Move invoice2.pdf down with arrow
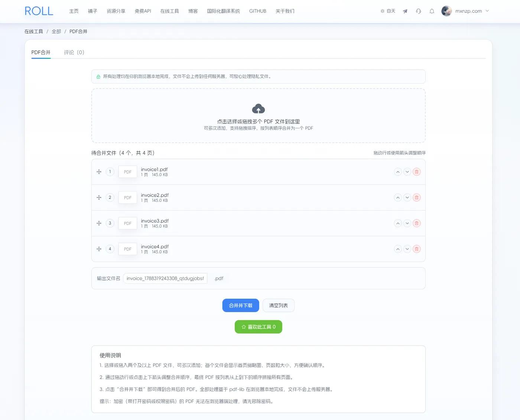Image resolution: width=520 pixels, height=420 pixels. coord(407,197)
